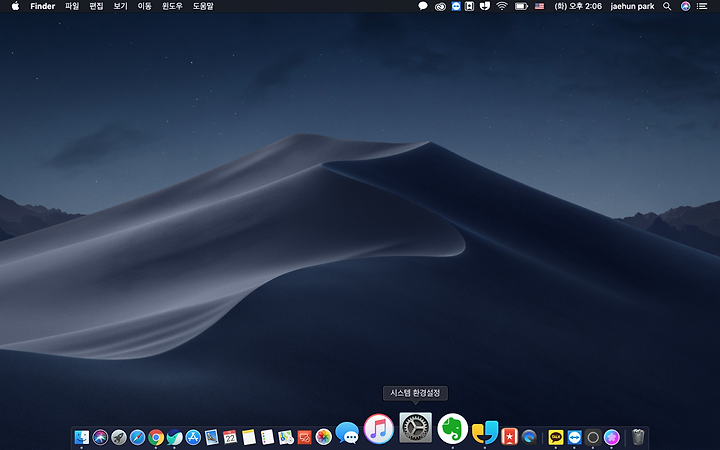Open the yellow and blue app icon beside Evernote
The image size is (720, 450).
point(485,432)
